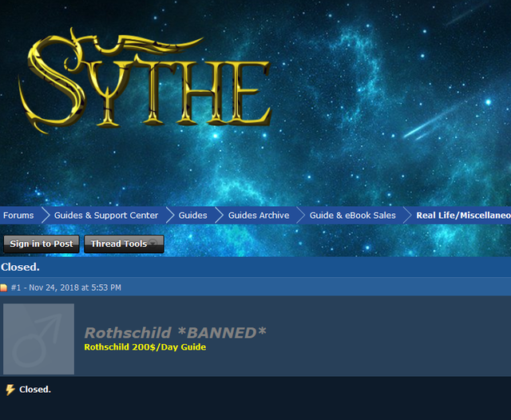Open the Rothschild *BANNED* username profile

tap(176, 333)
